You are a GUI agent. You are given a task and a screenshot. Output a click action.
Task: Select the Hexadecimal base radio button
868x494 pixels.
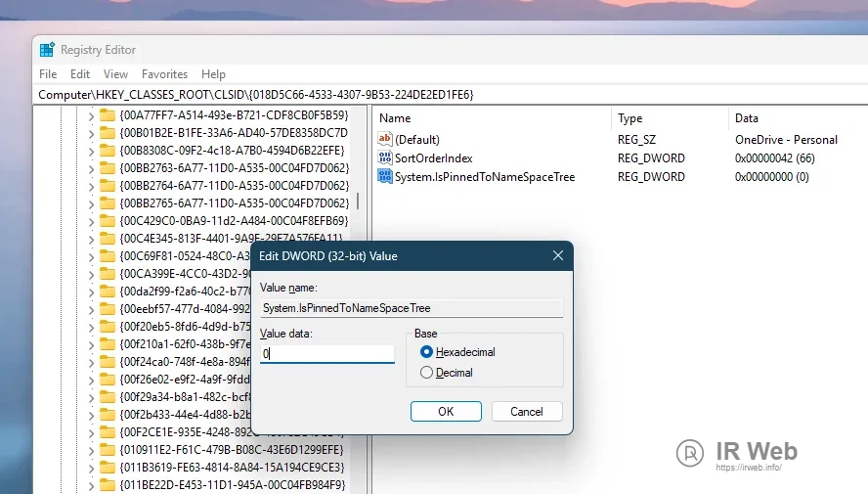426,352
